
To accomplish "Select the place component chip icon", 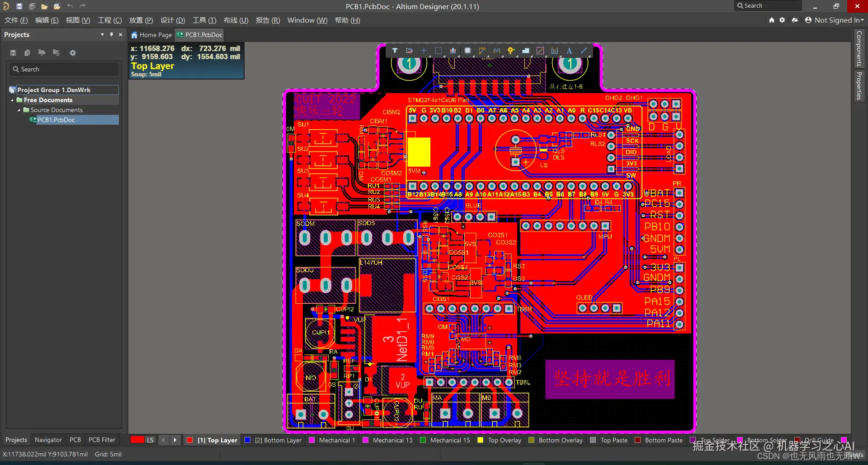I will tap(467, 51).
